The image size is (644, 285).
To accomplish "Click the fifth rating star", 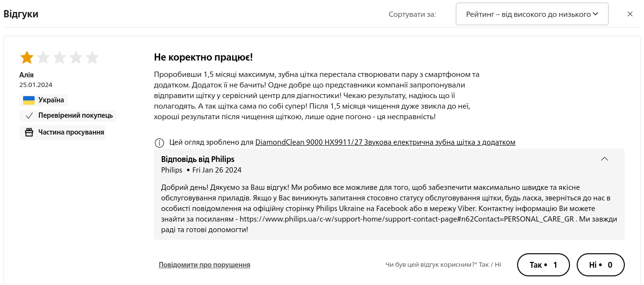I will pyautogui.click(x=92, y=58).
